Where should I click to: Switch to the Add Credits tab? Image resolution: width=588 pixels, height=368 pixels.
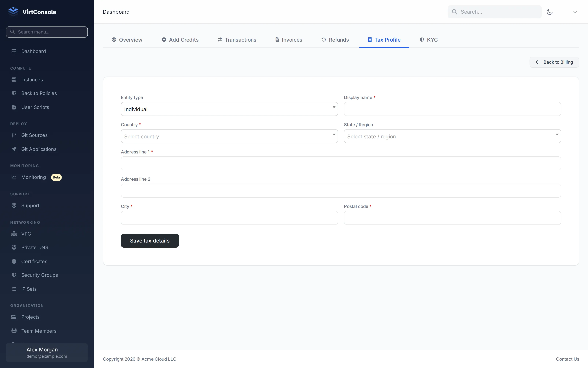point(180,40)
